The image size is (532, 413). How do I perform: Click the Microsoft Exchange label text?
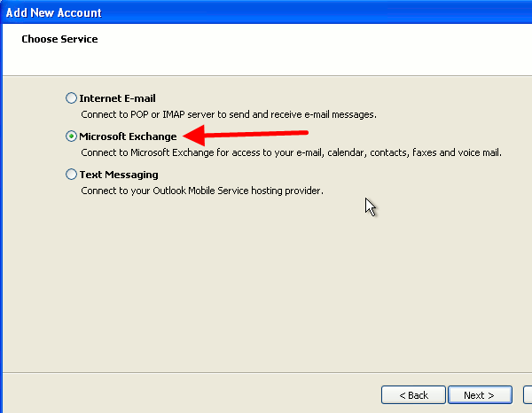[128, 136]
